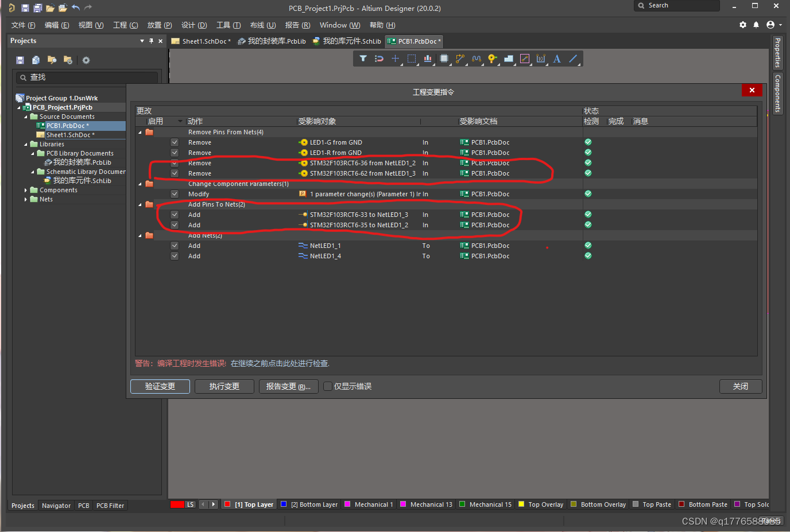
Task: Collapse Add Pins To Nets group
Action: 140,205
